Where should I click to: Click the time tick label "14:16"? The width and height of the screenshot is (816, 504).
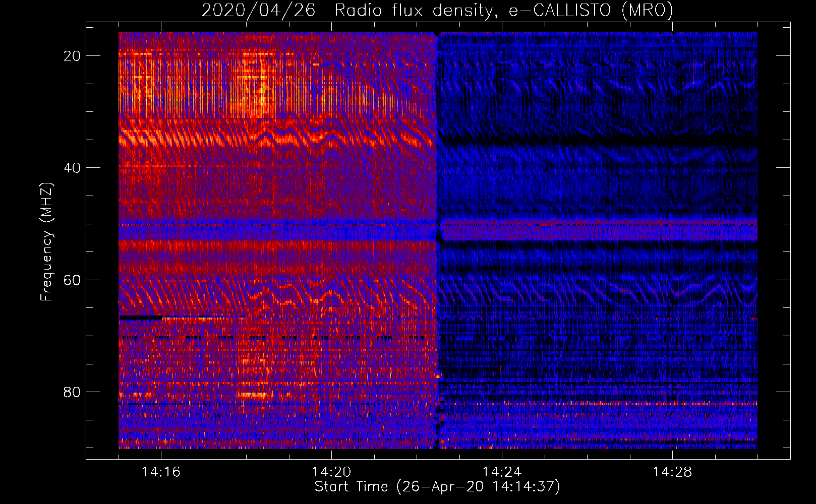tap(161, 472)
